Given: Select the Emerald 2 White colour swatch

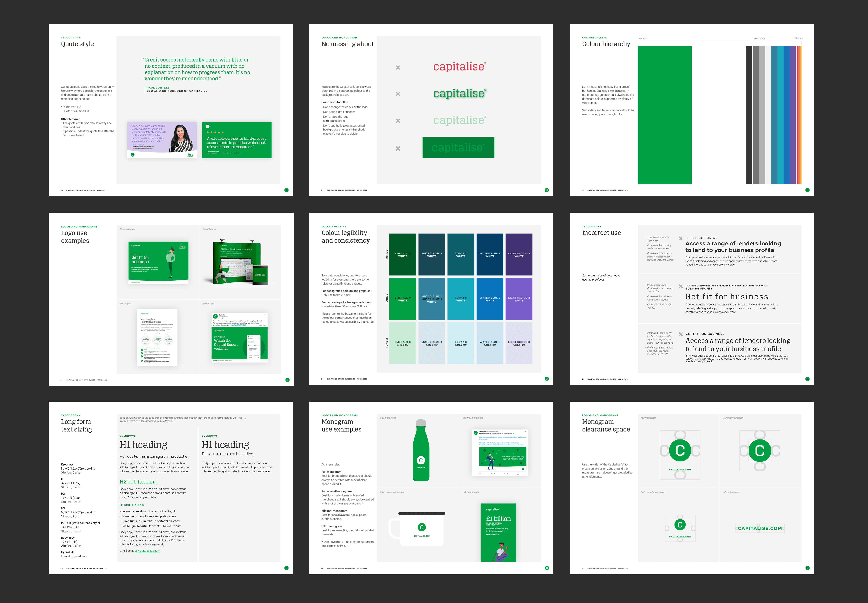Looking at the screenshot, I should (403, 254).
